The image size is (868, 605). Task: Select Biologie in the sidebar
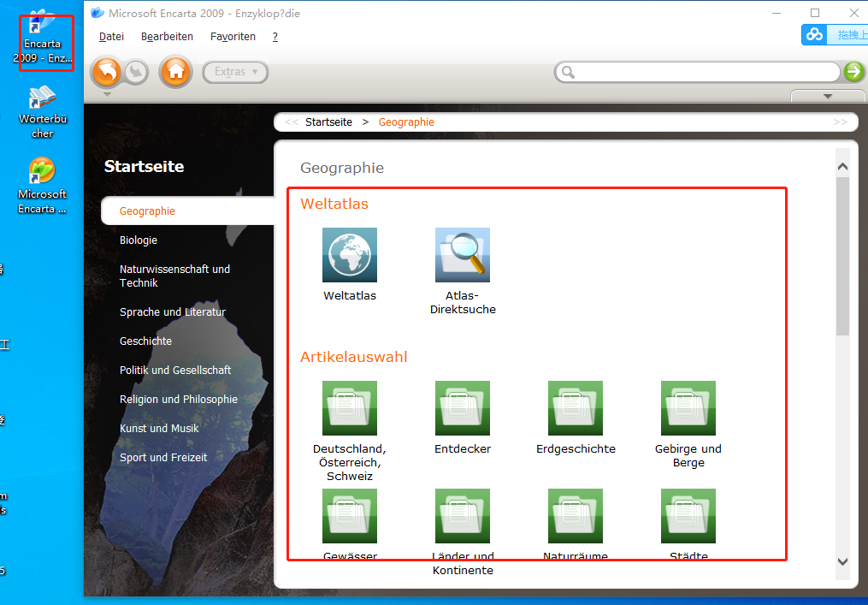click(x=139, y=240)
